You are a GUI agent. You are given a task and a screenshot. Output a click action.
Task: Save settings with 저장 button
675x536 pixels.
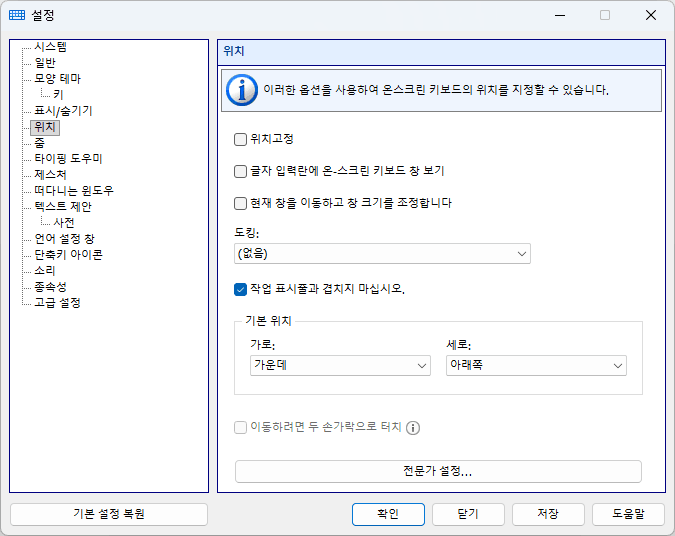[x=548, y=514]
